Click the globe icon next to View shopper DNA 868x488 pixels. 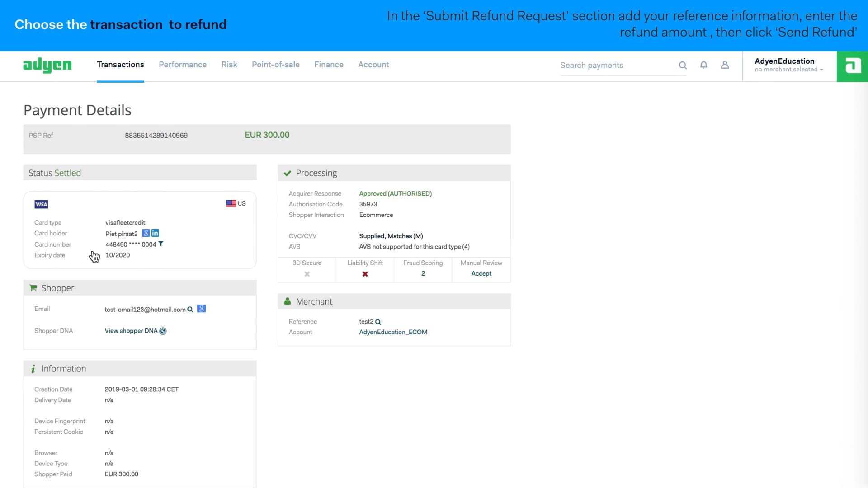tap(163, 331)
